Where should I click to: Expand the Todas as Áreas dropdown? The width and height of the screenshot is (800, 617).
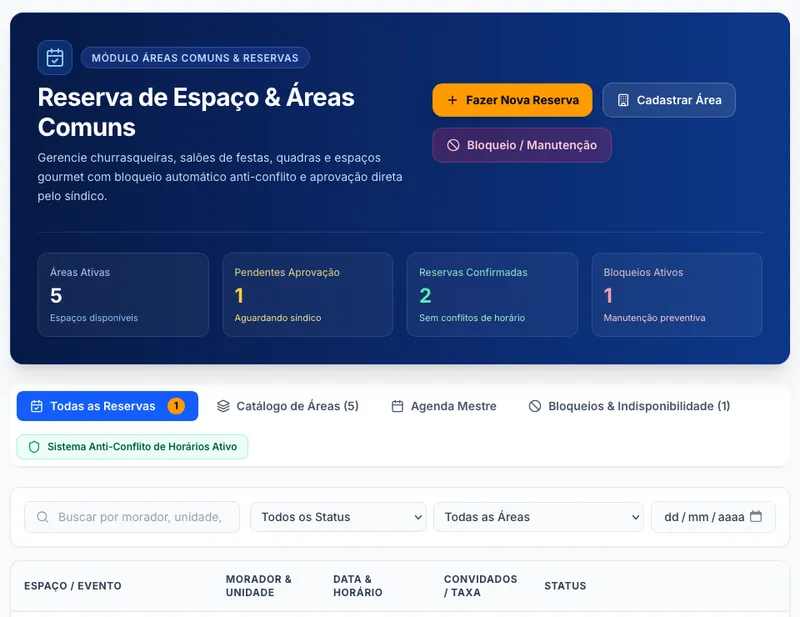tap(538, 517)
